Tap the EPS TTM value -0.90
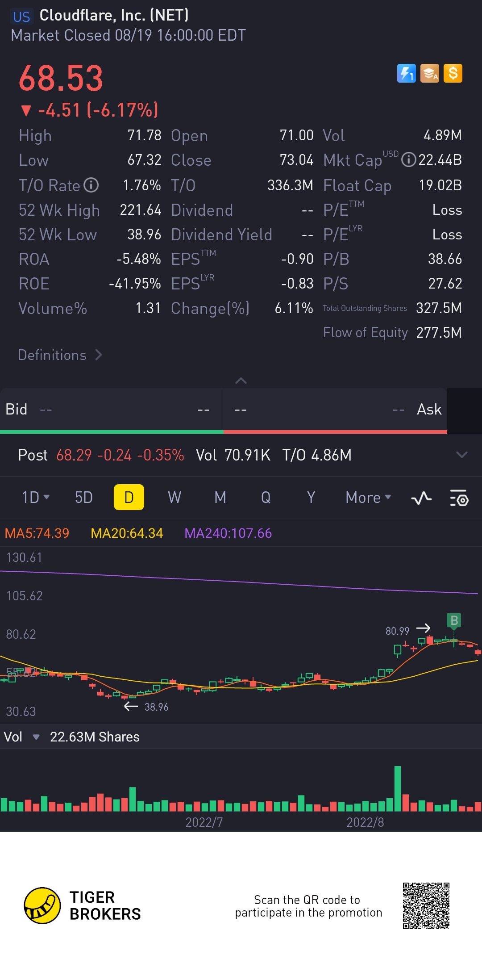482x980 pixels. click(x=297, y=259)
